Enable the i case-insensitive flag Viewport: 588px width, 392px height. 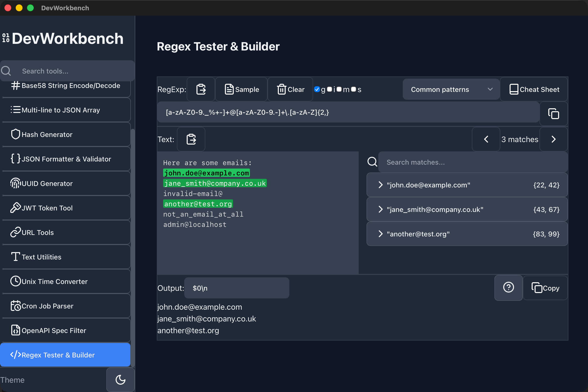coord(330,89)
